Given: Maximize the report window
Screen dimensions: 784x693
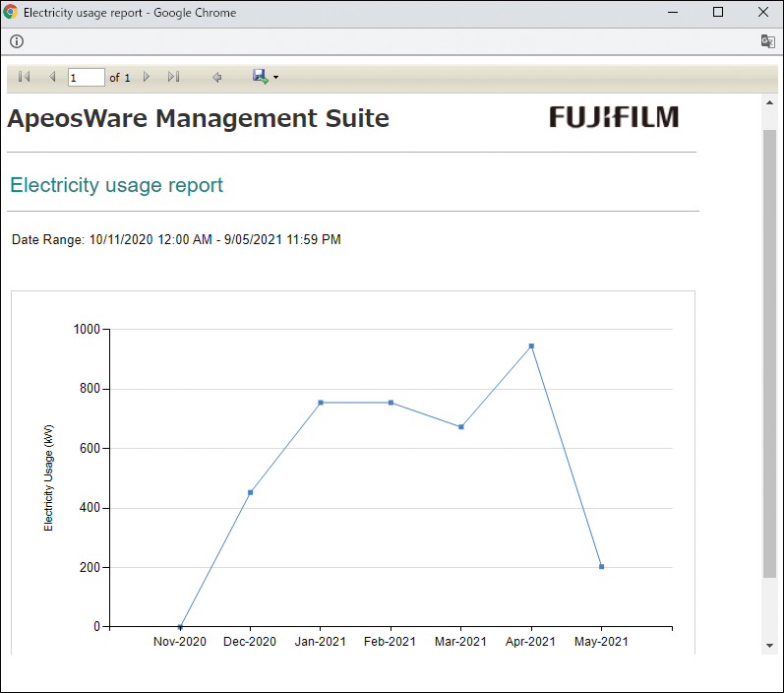Looking at the screenshot, I should [x=718, y=13].
